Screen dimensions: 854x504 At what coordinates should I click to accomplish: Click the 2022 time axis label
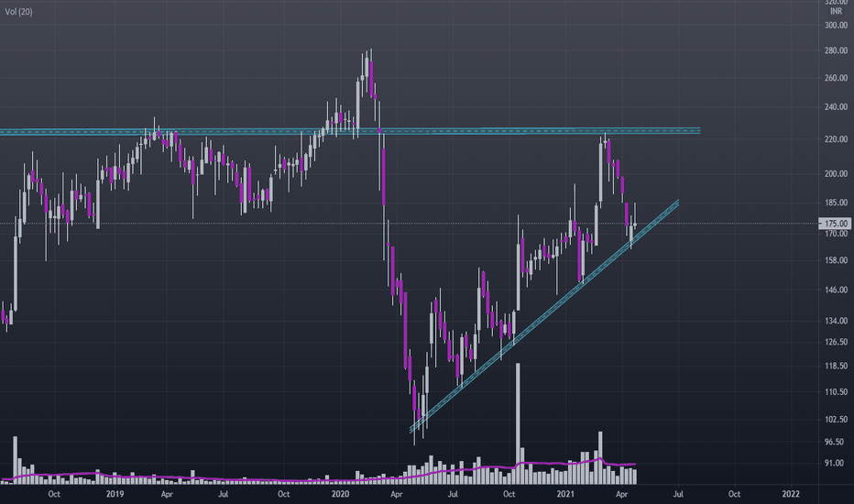(x=791, y=494)
